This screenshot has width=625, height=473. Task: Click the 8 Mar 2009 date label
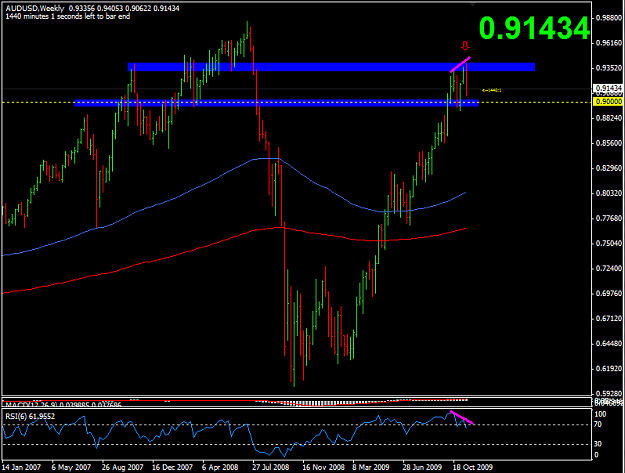click(x=371, y=467)
